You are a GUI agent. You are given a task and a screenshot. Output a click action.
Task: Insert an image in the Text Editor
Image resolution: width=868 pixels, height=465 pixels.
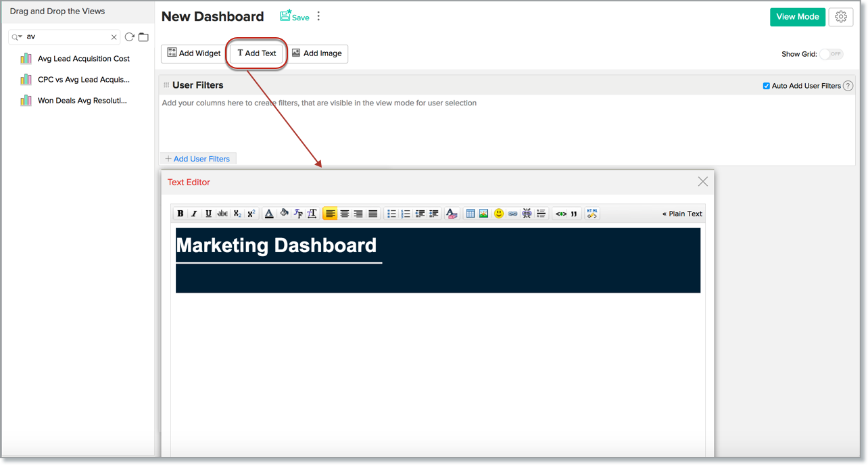coord(483,213)
